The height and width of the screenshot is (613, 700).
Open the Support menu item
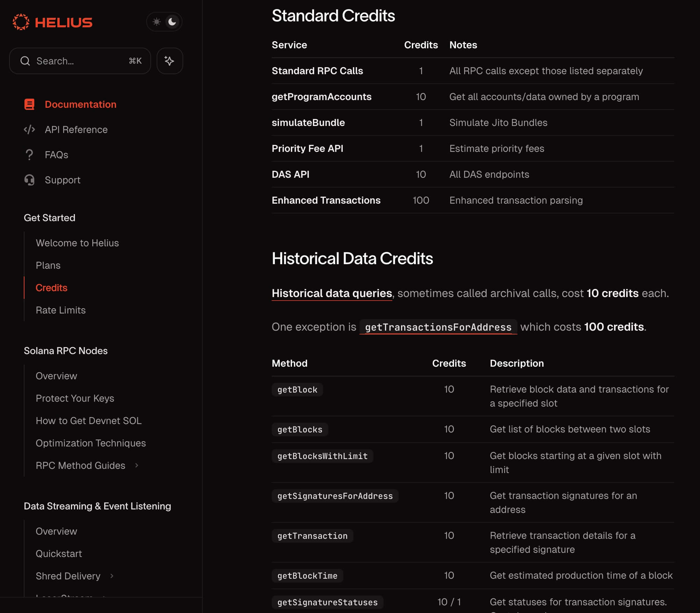(63, 180)
